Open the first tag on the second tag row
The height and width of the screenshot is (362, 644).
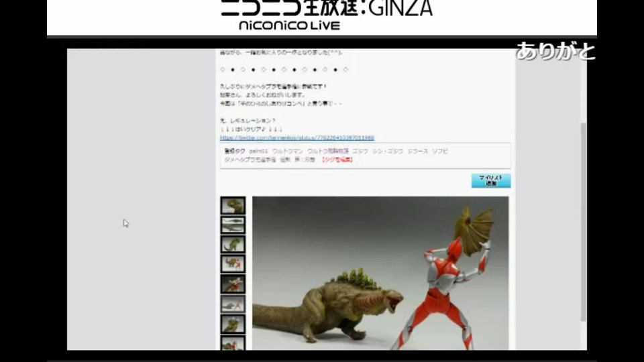pyautogui.click(x=250, y=160)
